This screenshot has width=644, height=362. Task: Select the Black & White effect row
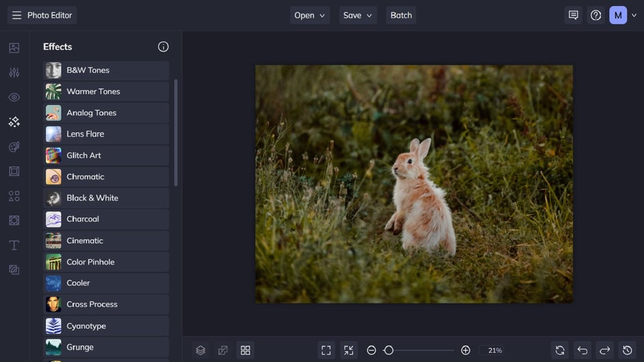click(x=106, y=198)
